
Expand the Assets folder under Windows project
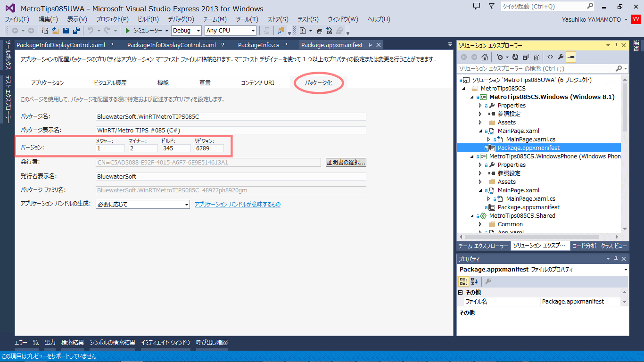click(480, 123)
